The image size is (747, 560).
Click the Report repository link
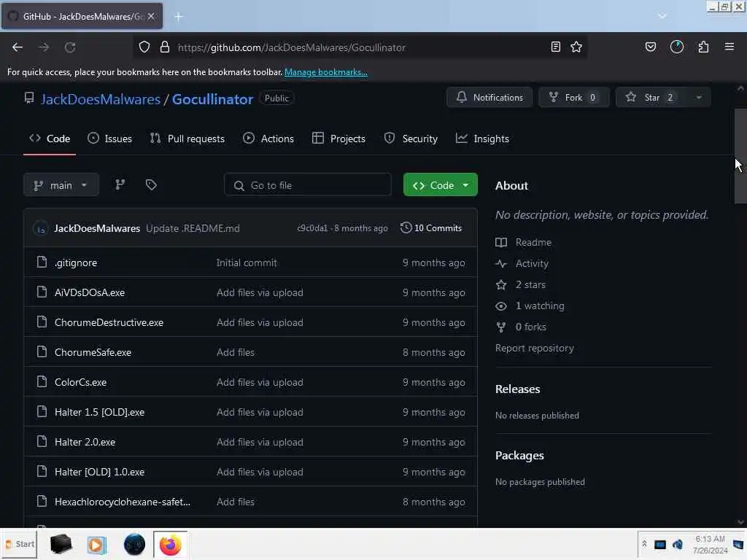(x=535, y=348)
